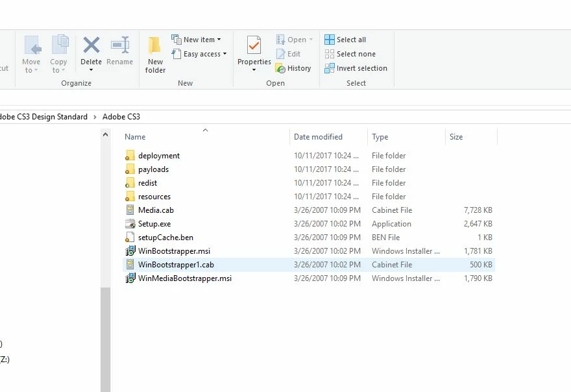Click the Copy to ribbon icon

tap(60, 44)
